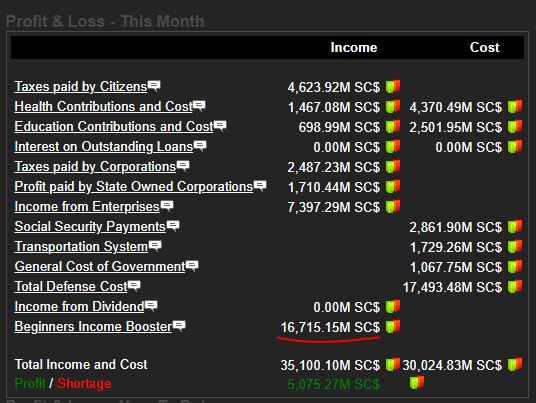Select the 5,075.27M SC$ profit value
536x403 pixels.
(x=334, y=385)
